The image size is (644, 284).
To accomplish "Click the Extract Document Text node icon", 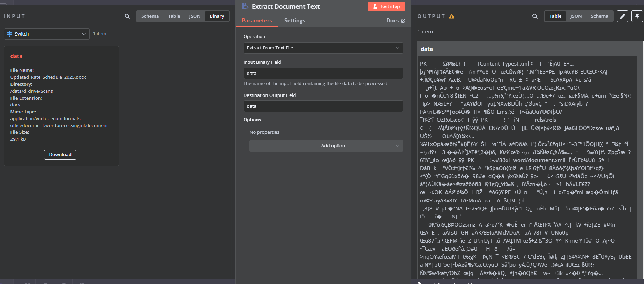I will [245, 6].
